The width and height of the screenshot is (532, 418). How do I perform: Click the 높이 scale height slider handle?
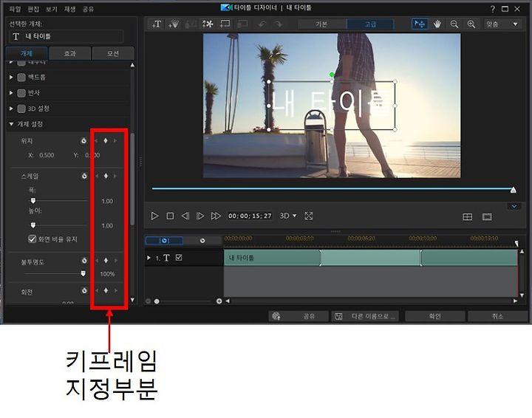pyautogui.click(x=33, y=225)
